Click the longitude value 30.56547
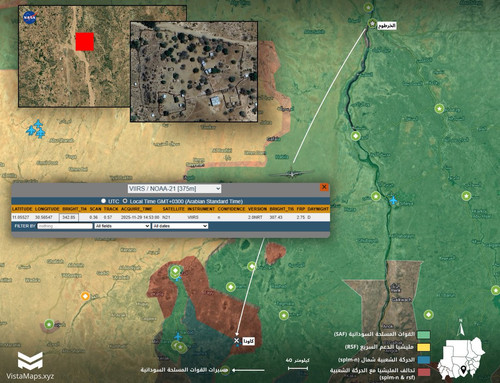 (44, 217)
